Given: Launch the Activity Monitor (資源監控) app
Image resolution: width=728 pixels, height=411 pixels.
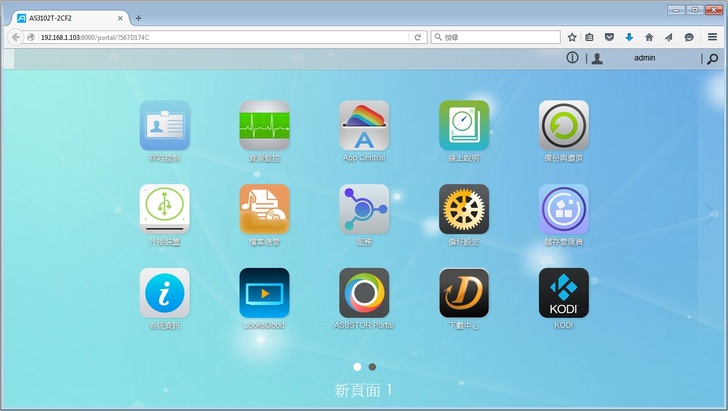Looking at the screenshot, I should pos(264,126).
